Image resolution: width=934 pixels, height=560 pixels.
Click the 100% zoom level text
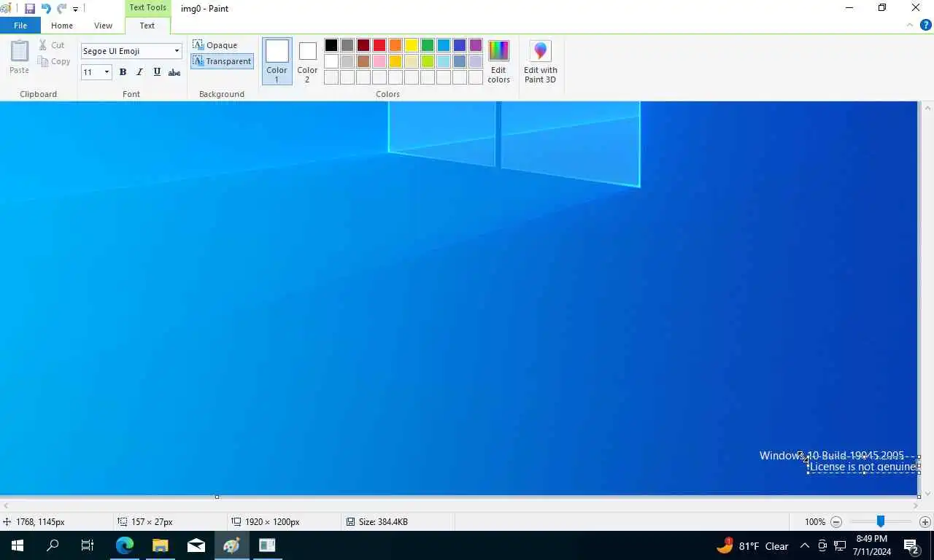(x=815, y=522)
